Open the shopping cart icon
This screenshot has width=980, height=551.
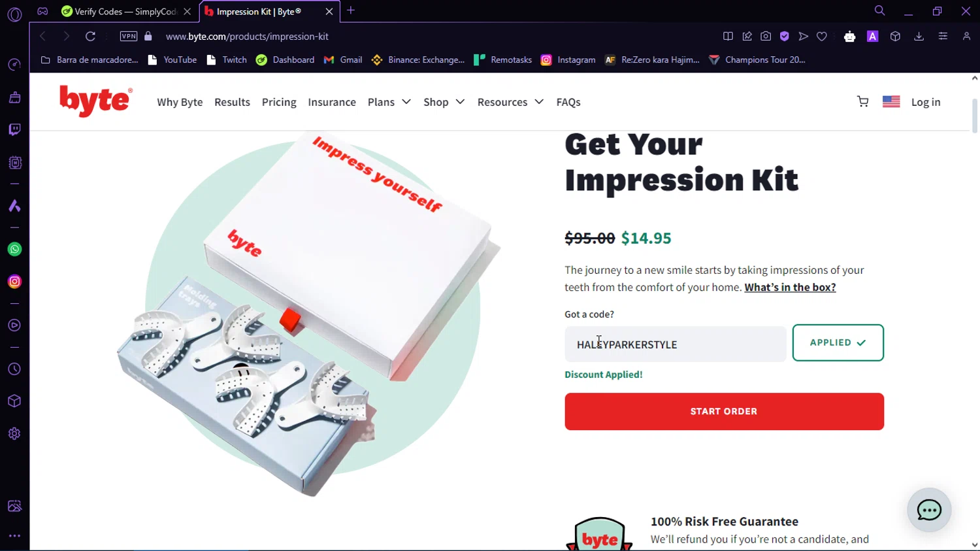(862, 102)
